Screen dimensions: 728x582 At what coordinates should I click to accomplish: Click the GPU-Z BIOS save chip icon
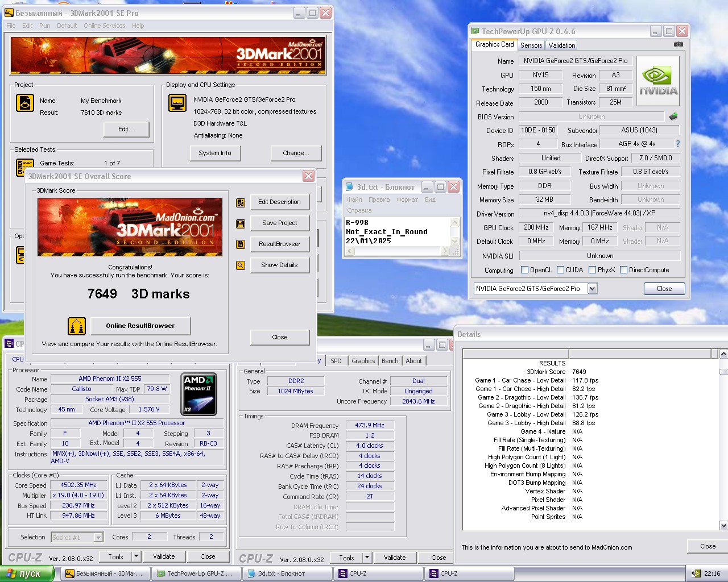click(x=673, y=117)
